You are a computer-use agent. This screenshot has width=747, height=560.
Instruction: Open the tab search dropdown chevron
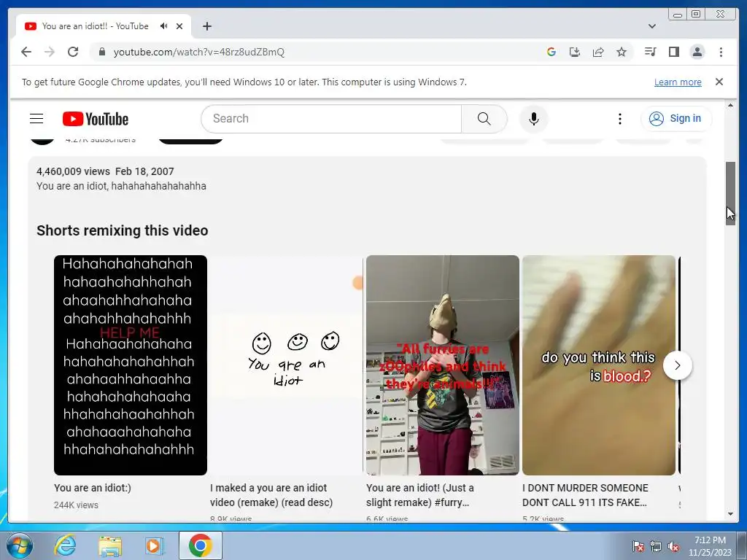[651, 26]
